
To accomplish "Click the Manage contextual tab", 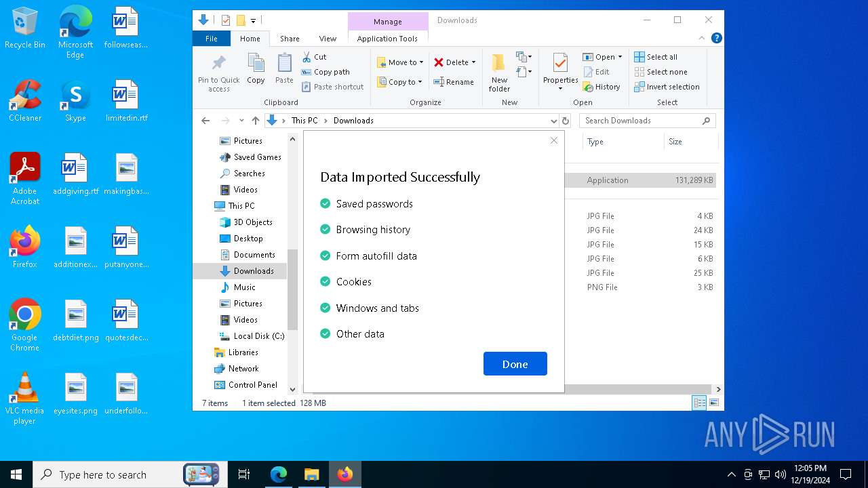I will pyautogui.click(x=388, y=22).
